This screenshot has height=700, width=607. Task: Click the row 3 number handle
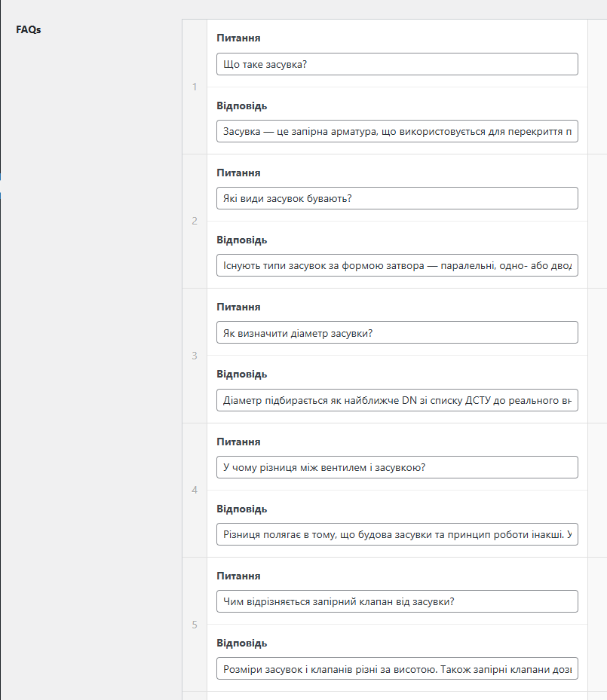[195, 356]
